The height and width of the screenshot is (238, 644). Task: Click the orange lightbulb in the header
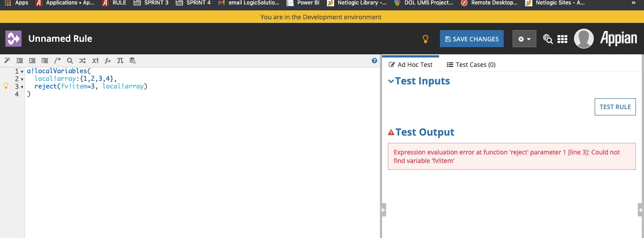(x=426, y=39)
